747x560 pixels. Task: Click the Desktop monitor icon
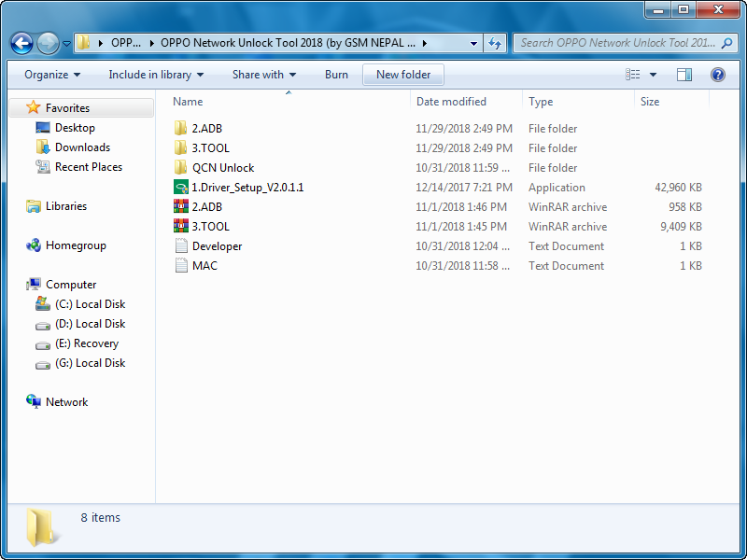click(x=42, y=128)
